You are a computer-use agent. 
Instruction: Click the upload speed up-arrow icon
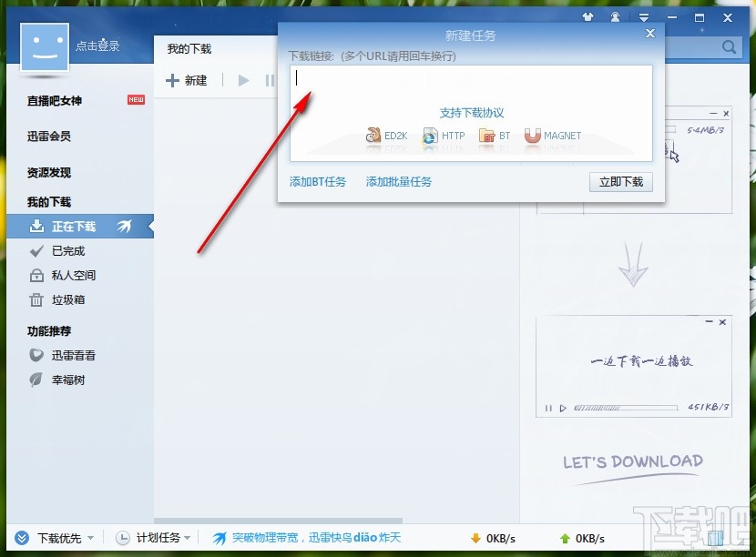point(565,538)
